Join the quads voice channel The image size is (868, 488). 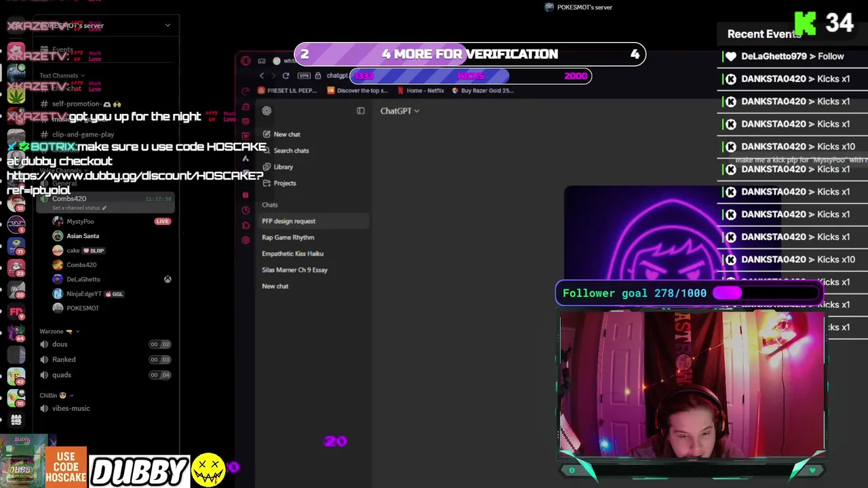105,375
